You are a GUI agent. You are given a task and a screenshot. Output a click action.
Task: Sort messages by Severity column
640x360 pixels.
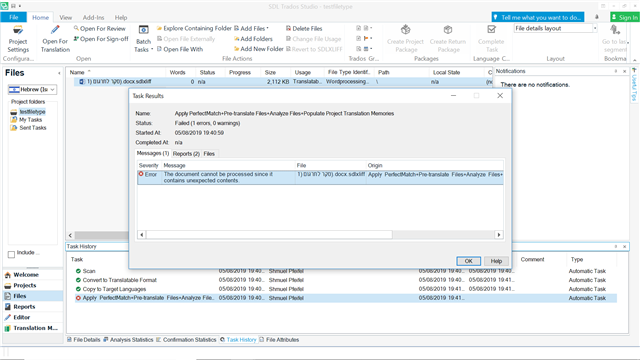pyautogui.click(x=149, y=165)
